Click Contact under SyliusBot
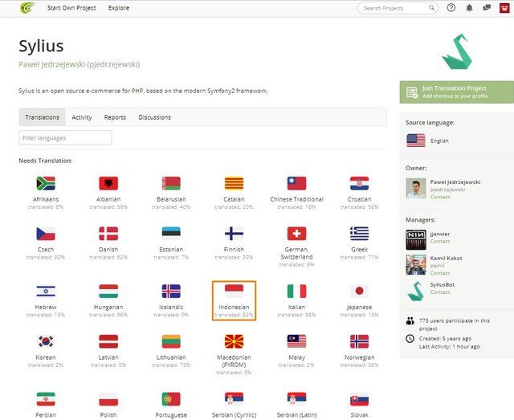 (x=440, y=292)
